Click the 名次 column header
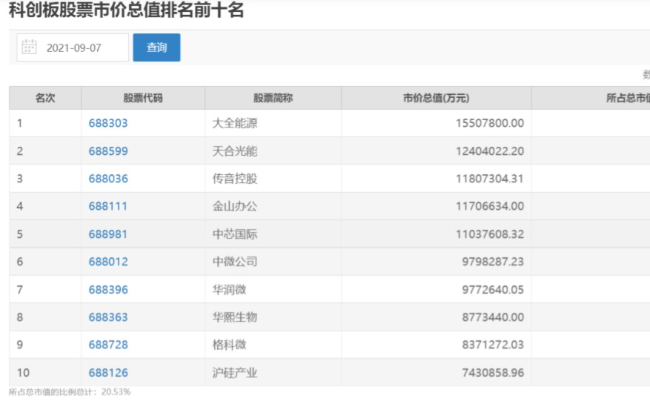 (x=45, y=98)
